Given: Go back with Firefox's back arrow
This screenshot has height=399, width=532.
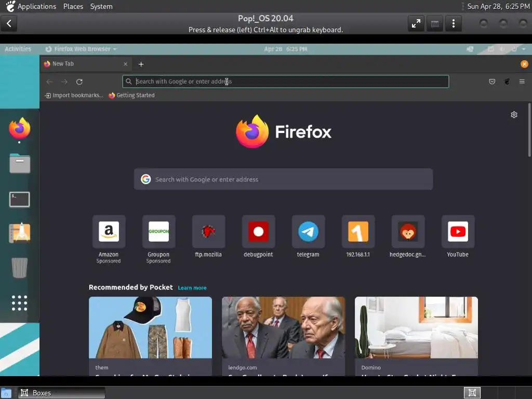Looking at the screenshot, I should coord(49,82).
